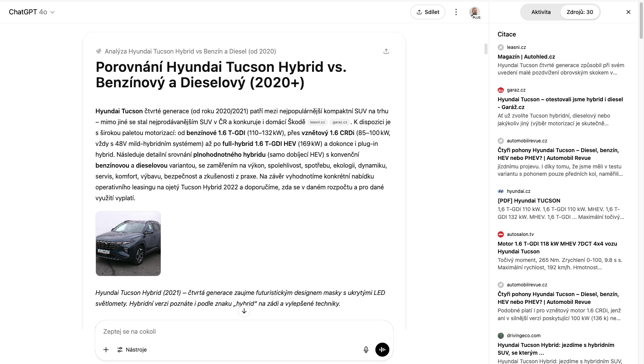Switch to the Aktivita tab
Screen dimensions: 644x364
click(x=541, y=12)
